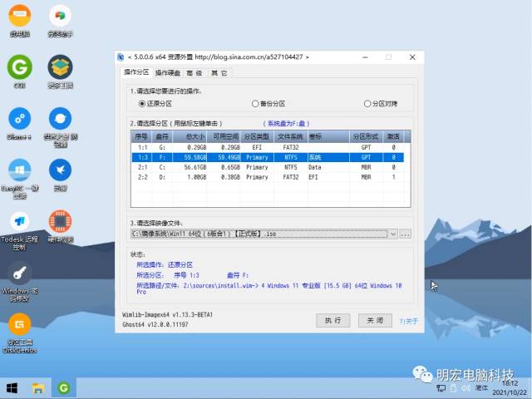Click the 关闭 button
This screenshot has height=399, width=532.
pos(375,320)
